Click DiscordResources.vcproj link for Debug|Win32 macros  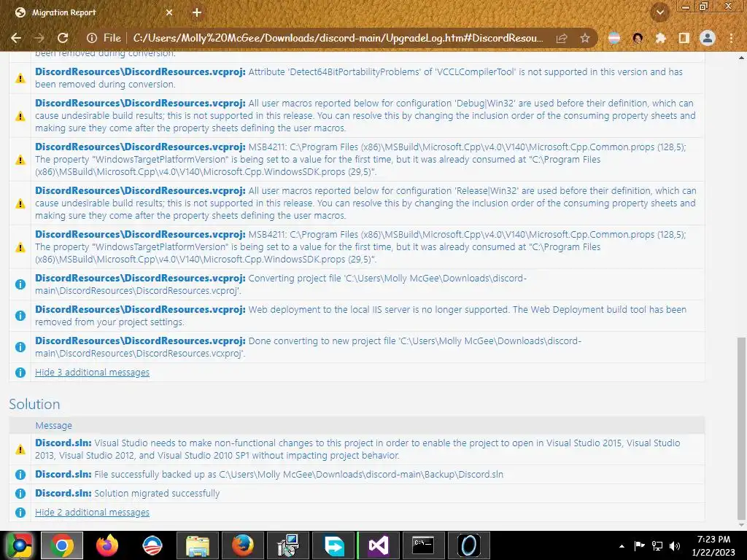tap(140, 104)
